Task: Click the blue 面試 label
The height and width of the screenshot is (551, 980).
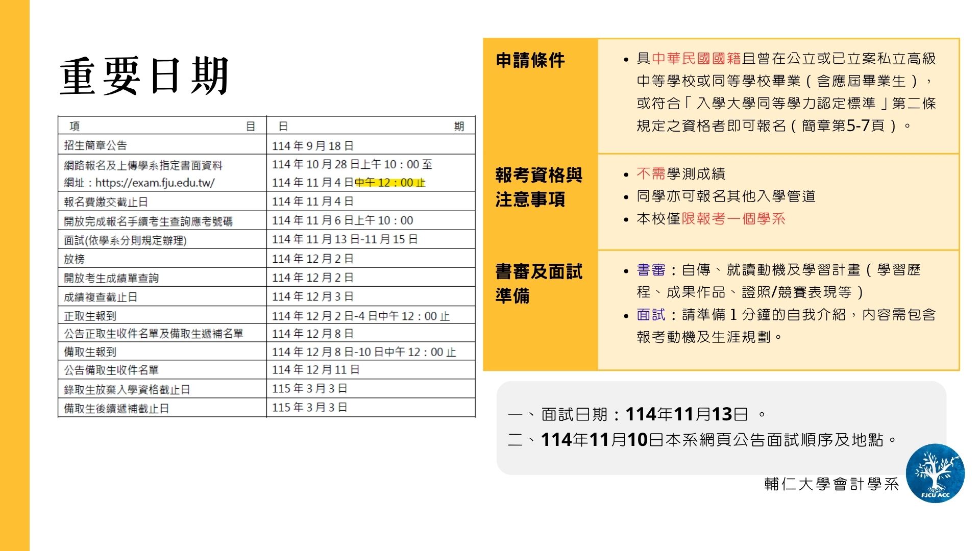Action: tap(651, 315)
